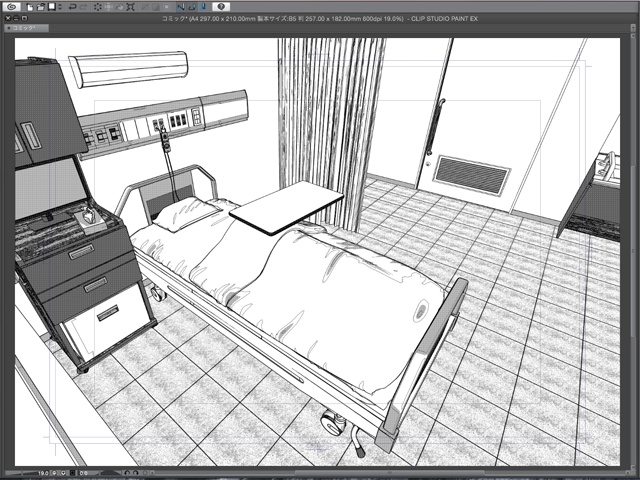Open CLIP STUDIO PAINT support help icon
This screenshot has width=640, height=480.
(x=221, y=7)
